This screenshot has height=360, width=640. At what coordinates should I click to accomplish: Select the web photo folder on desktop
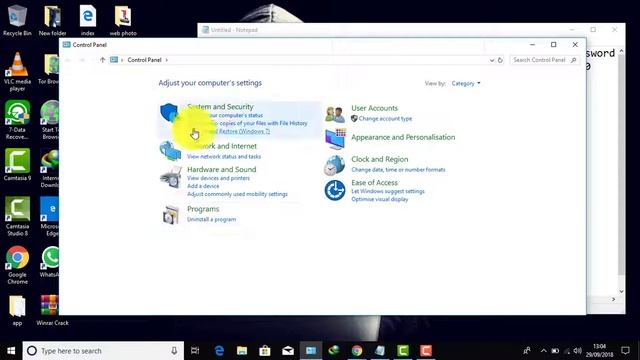point(123,20)
